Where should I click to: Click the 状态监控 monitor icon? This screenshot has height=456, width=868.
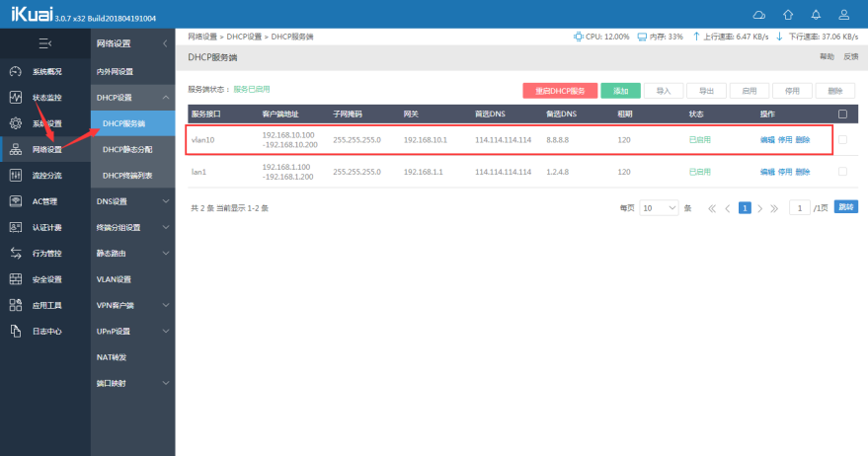(16, 98)
